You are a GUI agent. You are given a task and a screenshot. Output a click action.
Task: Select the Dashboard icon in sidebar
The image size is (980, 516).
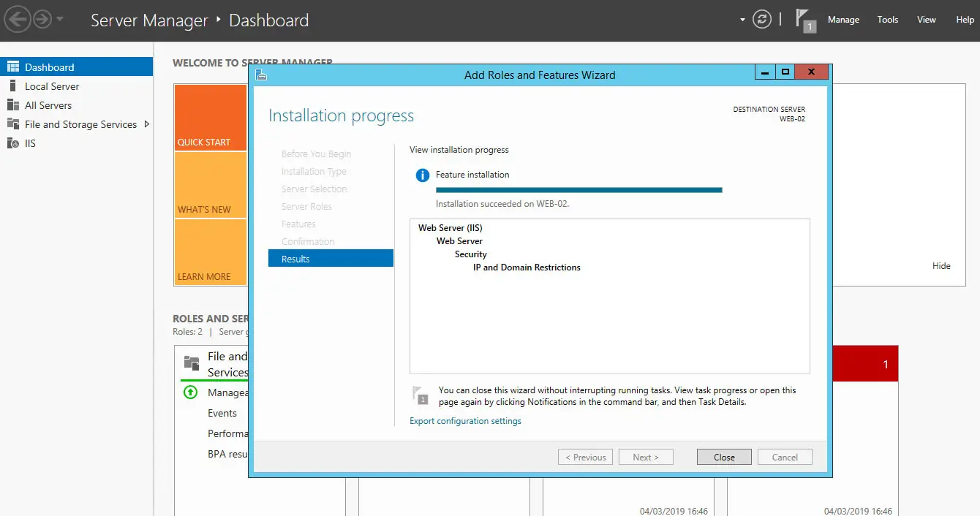tap(12, 67)
